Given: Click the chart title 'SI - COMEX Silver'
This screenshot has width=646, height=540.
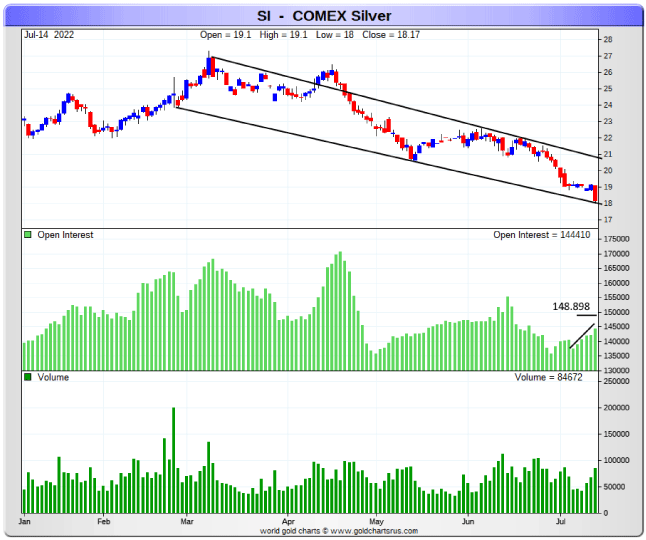Looking at the screenshot, I should [324, 16].
